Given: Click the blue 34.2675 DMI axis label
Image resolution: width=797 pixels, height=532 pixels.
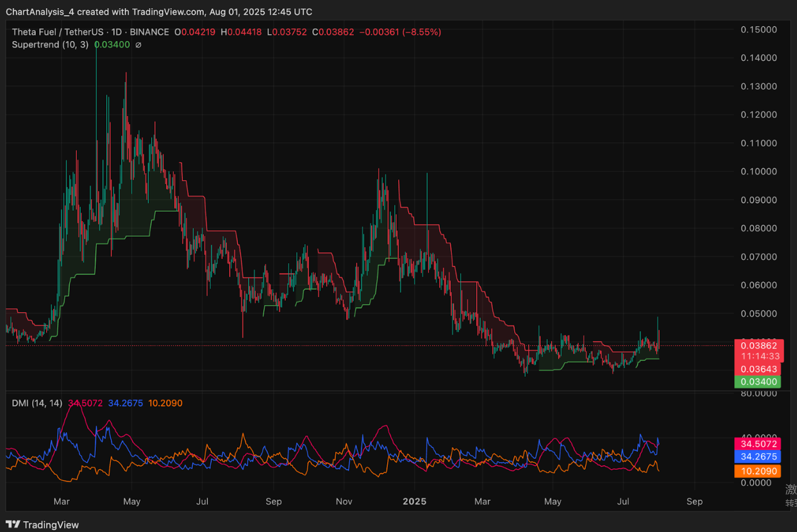Looking at the screenshot, I should (758, 456).
